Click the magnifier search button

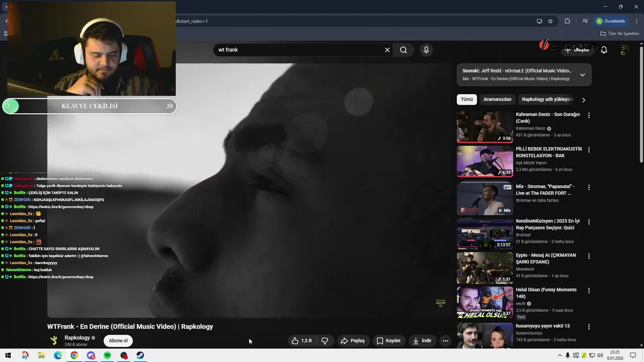[x=404, y=50]
